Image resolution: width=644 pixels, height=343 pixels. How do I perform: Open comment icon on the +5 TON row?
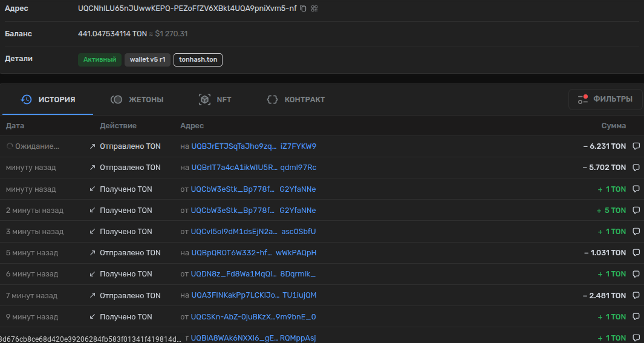[636, 211]
